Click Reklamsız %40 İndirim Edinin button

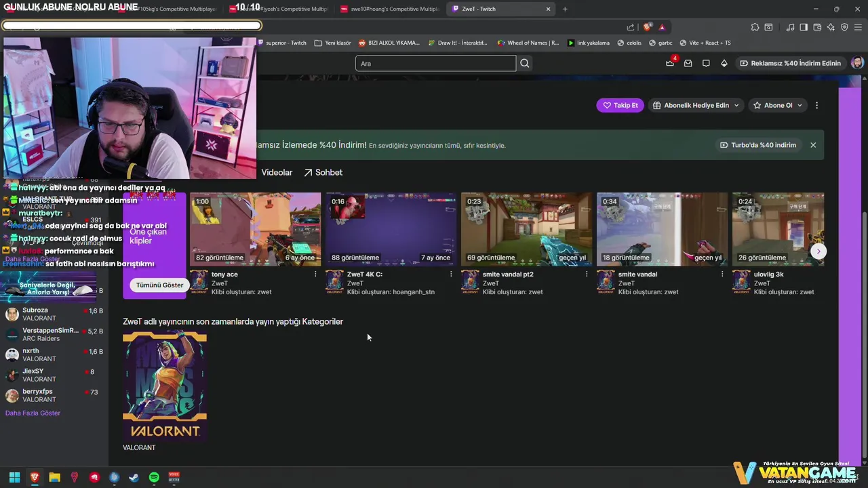(790, 63)
